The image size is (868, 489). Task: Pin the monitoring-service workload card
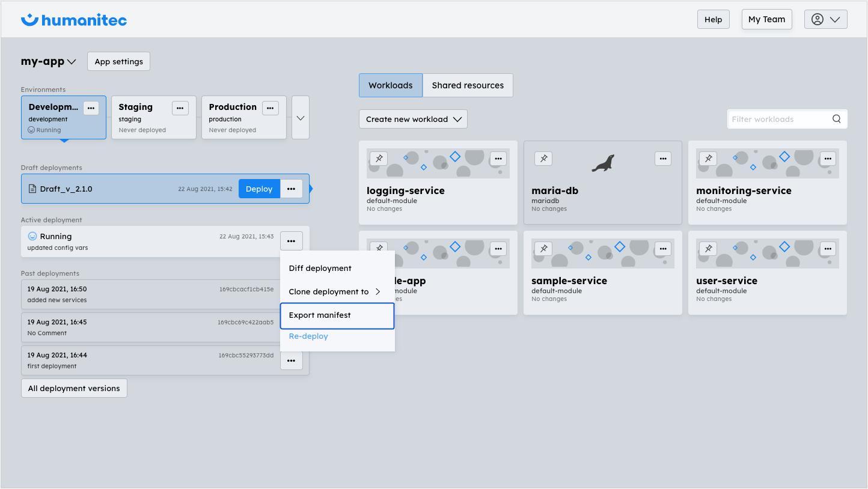pos(708,159)
